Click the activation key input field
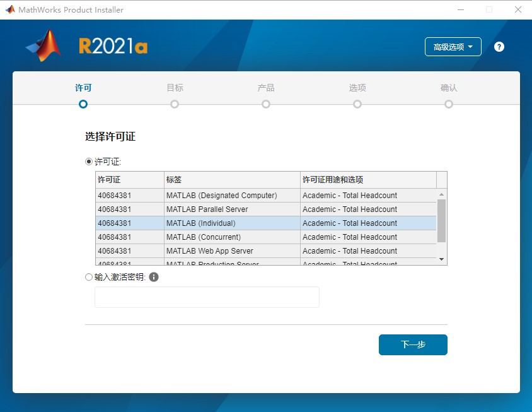The width and height of the screenshot is (532, 412). tap(207, 297)
